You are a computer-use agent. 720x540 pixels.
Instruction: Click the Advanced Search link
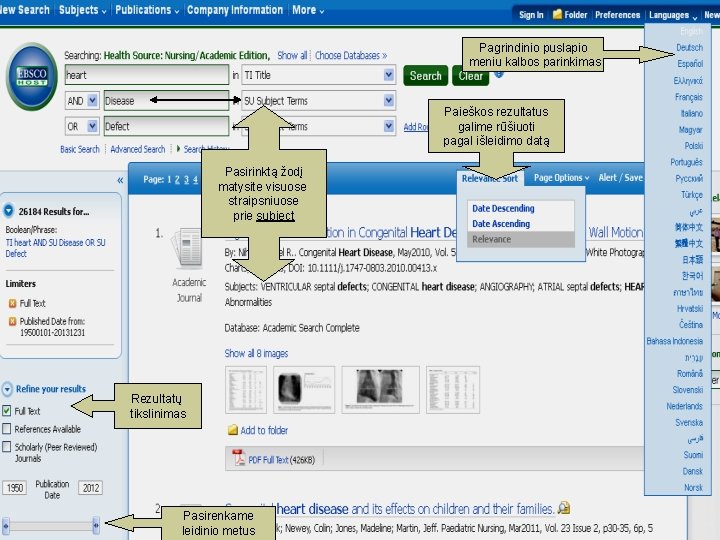(137, 149)
